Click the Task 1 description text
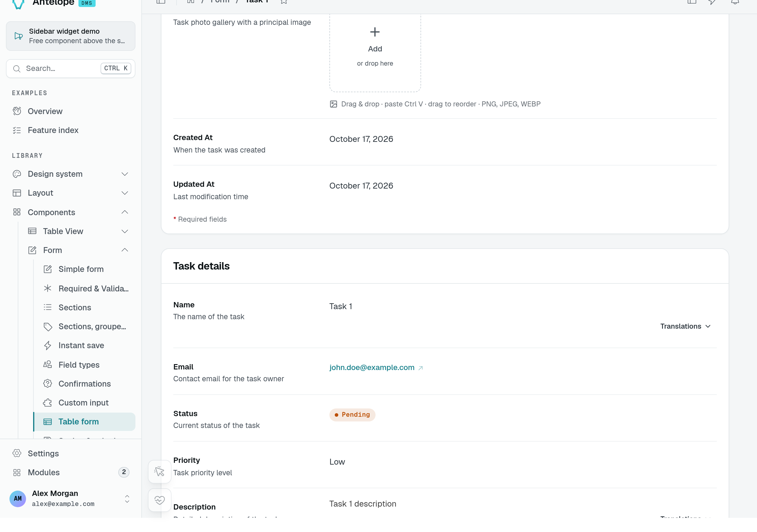 363,503
